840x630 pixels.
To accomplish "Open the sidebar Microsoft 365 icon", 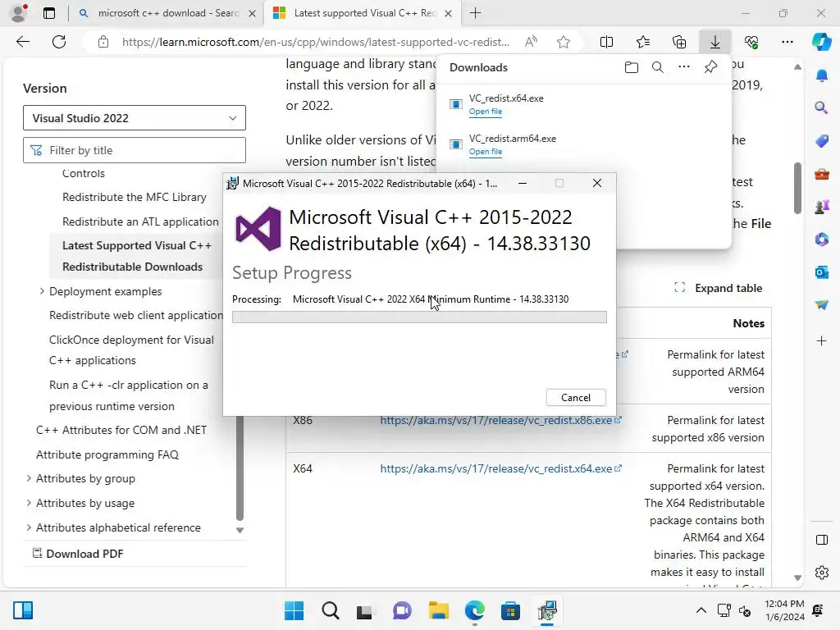I will click(x=822, y=240).
